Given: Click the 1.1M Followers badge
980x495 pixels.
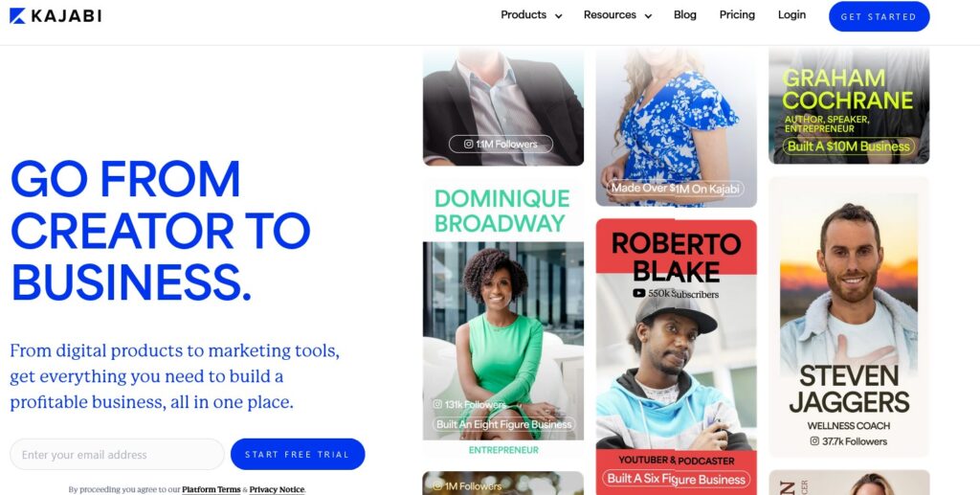Looking at the screenshot, I should (x=501, y=144).
